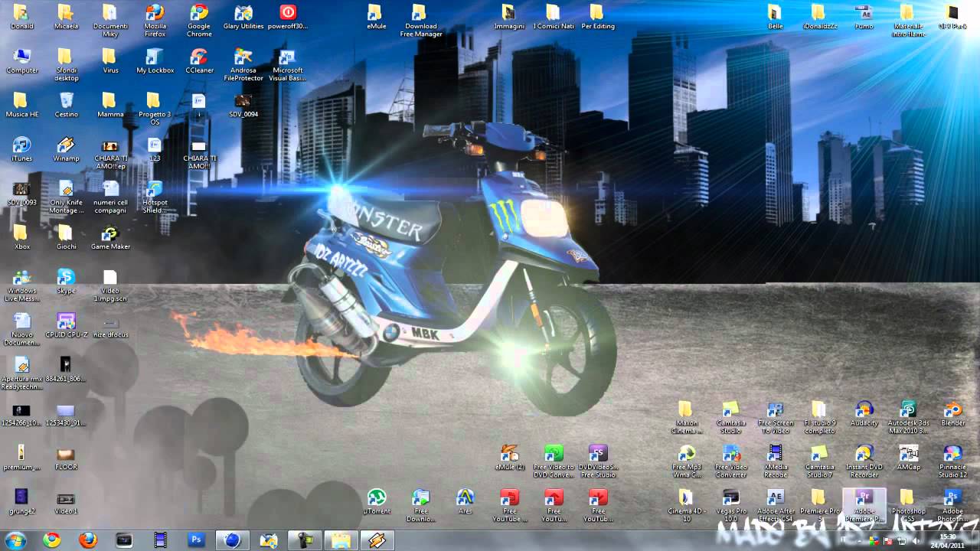Launch Google Chrome from the desktop
980x551 pixels.
click(199, 19)
